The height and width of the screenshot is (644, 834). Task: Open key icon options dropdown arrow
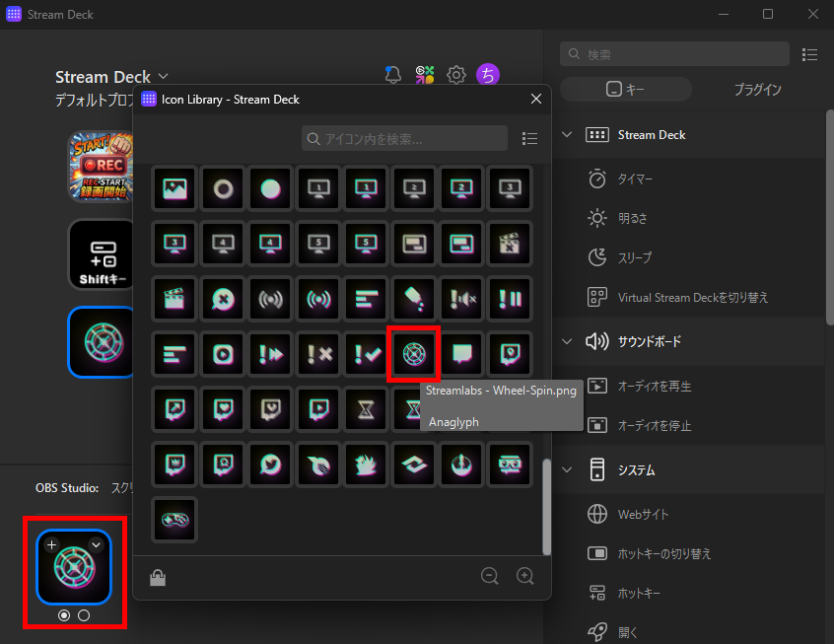click(x=97, y=544)
